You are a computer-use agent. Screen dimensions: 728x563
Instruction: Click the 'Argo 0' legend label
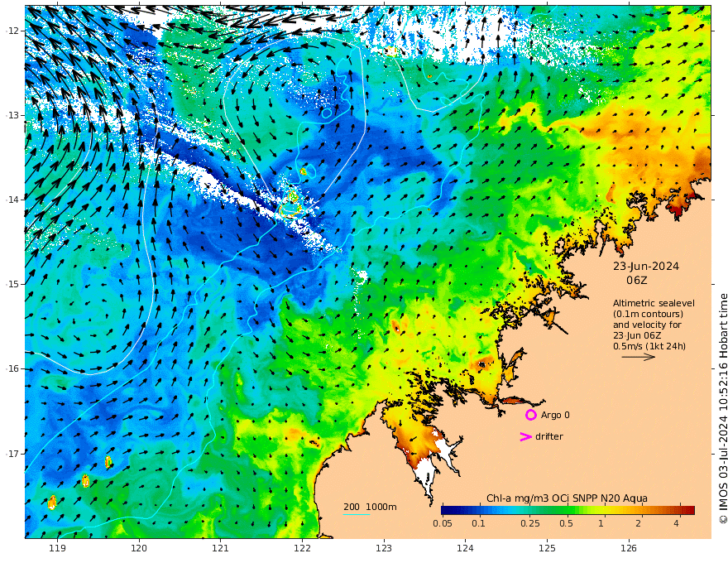tap(555, 415)
